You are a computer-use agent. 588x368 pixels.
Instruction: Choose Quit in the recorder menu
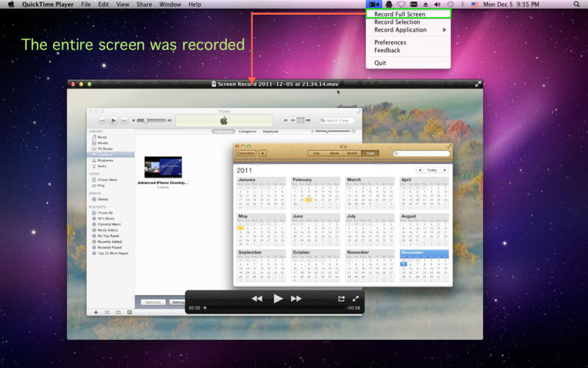(x=409, y=63)
